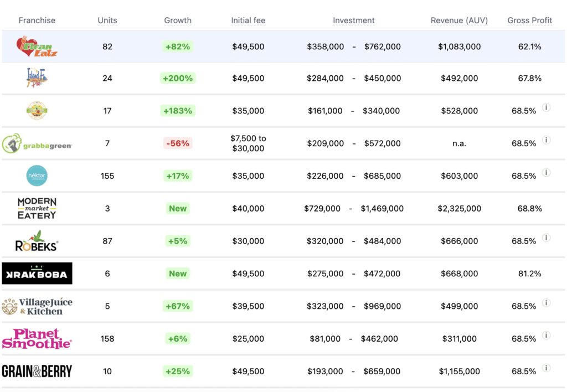Image resolution: width=567 pixels, height=392 pixels.
Task: Open the Grain & Berry logo
Action: point(37,371)
